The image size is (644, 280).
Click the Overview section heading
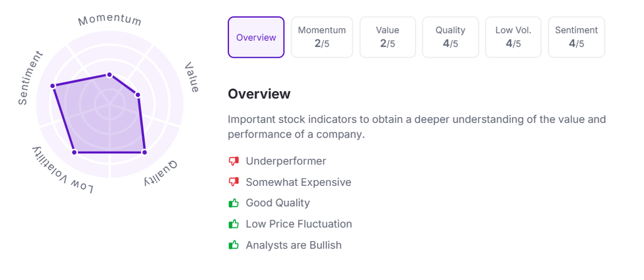259,94
